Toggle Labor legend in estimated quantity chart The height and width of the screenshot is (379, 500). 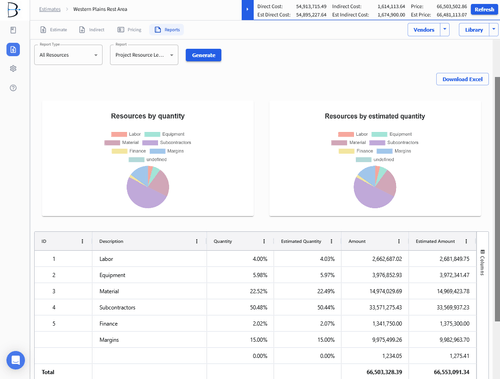click(x=353, y=134)
